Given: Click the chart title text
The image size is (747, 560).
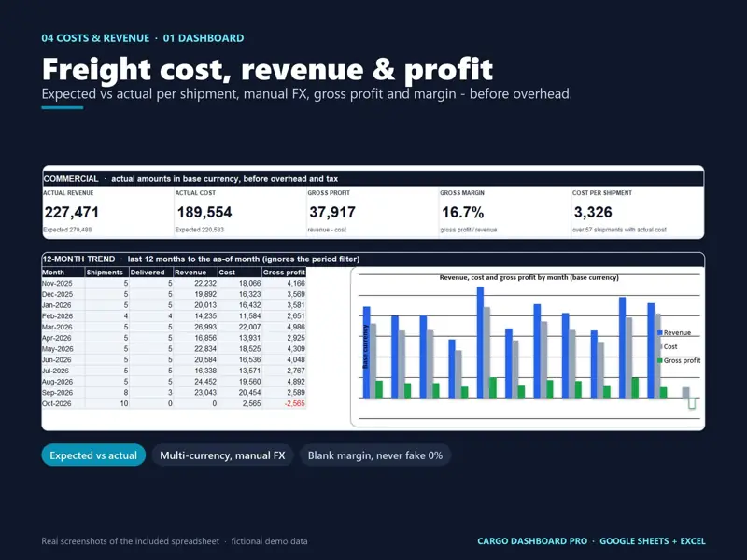Looking at the screenshot, I should coord(529,277).
